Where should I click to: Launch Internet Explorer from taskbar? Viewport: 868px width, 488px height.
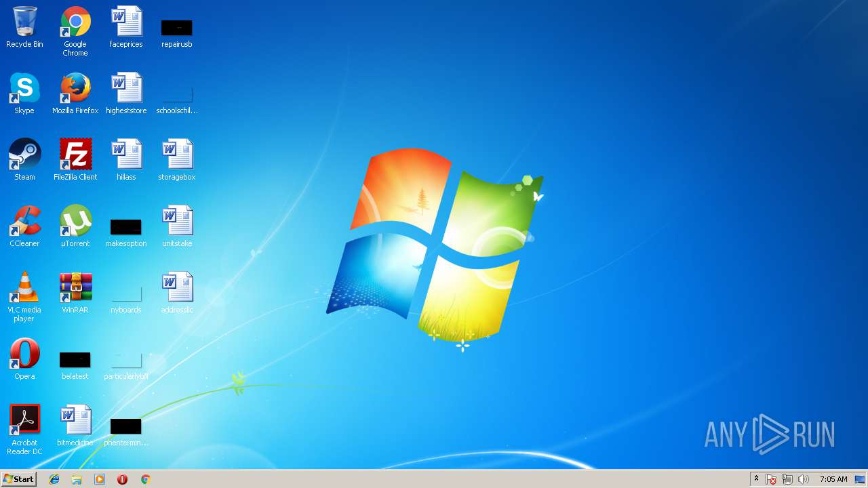tap(54, 479)
